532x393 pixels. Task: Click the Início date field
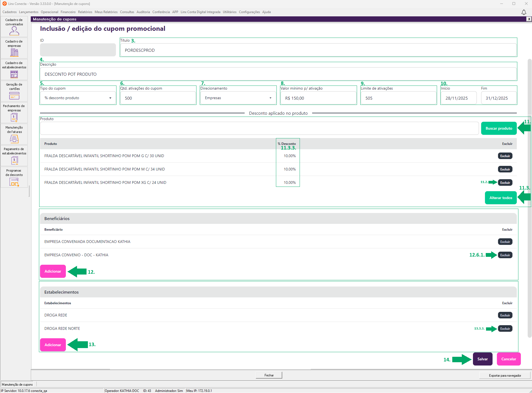pyautogui.click(x=458, y=98)
